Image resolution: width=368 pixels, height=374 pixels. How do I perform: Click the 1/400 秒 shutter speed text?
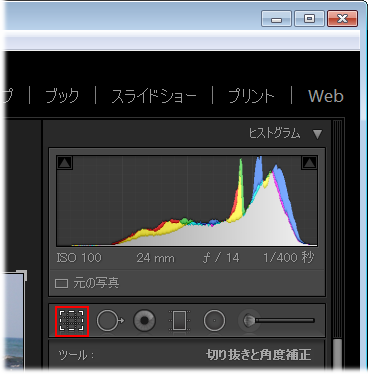(289, 257)
